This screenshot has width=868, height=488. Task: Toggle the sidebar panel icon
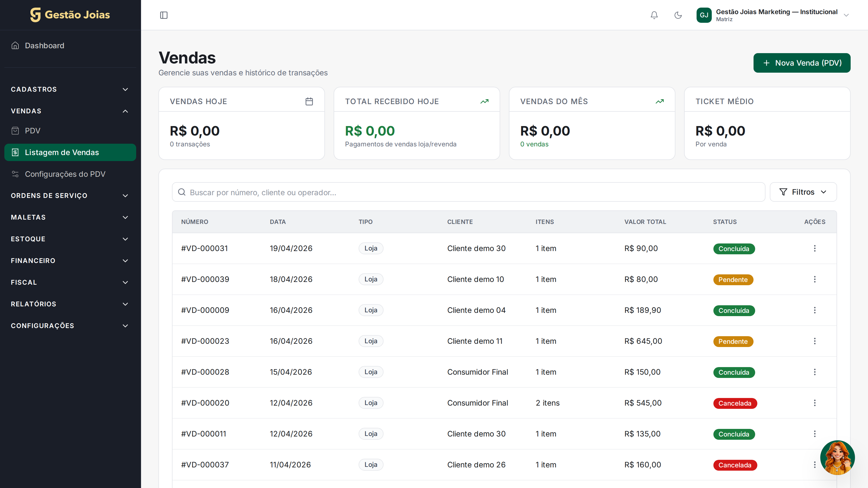(x=164, y=15)
